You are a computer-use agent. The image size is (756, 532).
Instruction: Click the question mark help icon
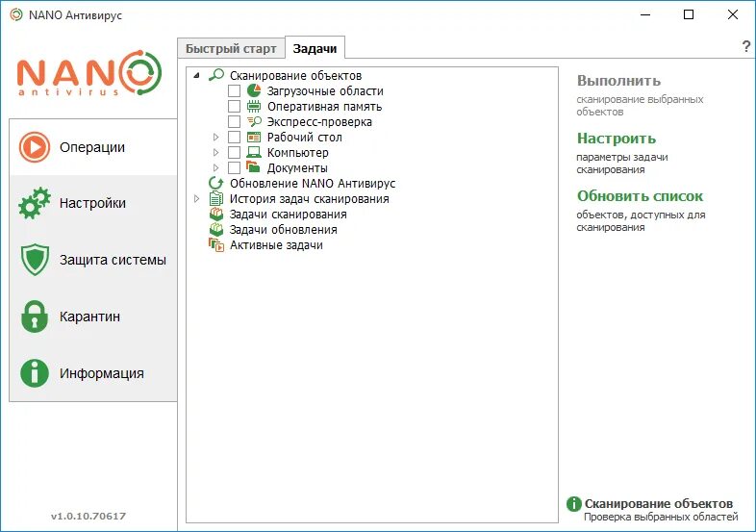coord(745,46)
